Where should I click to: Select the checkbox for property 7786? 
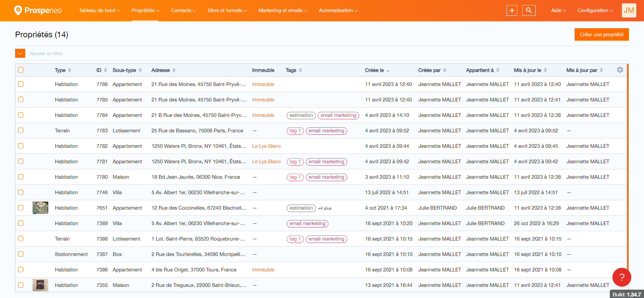[21, 84]
